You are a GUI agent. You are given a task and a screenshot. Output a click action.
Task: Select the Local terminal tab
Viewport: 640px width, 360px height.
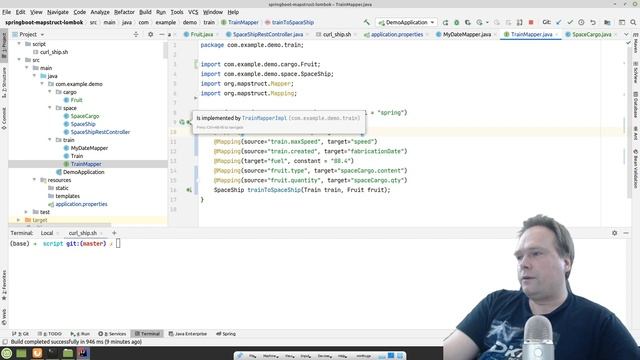click(47, 233)
